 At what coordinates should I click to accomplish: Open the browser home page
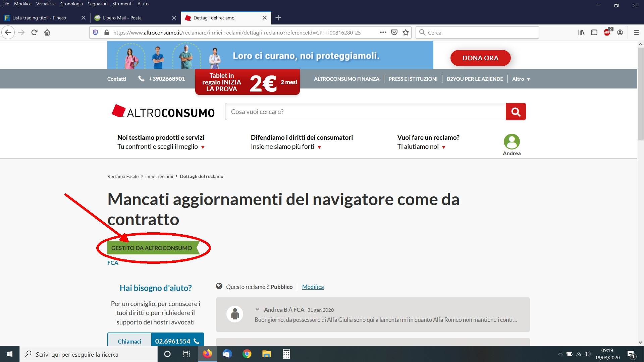47,33
